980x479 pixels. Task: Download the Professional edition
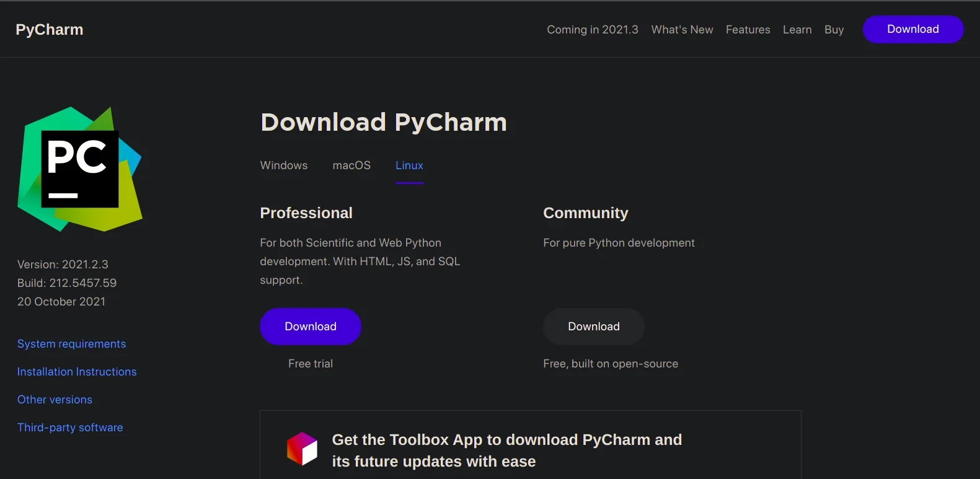(311, 327)
